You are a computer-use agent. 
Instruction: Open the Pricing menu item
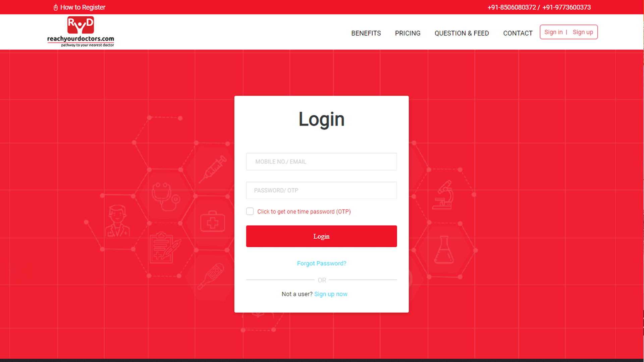tap(408, 33)
